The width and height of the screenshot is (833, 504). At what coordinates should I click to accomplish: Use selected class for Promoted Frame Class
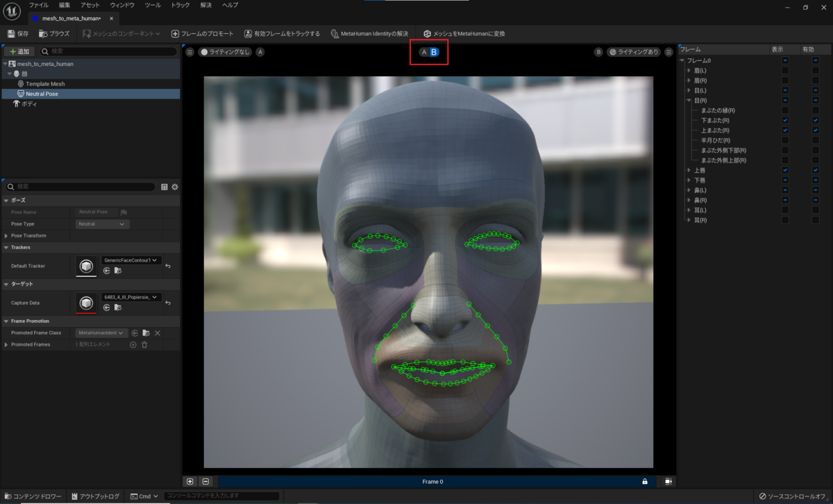(x=135, y=333)
